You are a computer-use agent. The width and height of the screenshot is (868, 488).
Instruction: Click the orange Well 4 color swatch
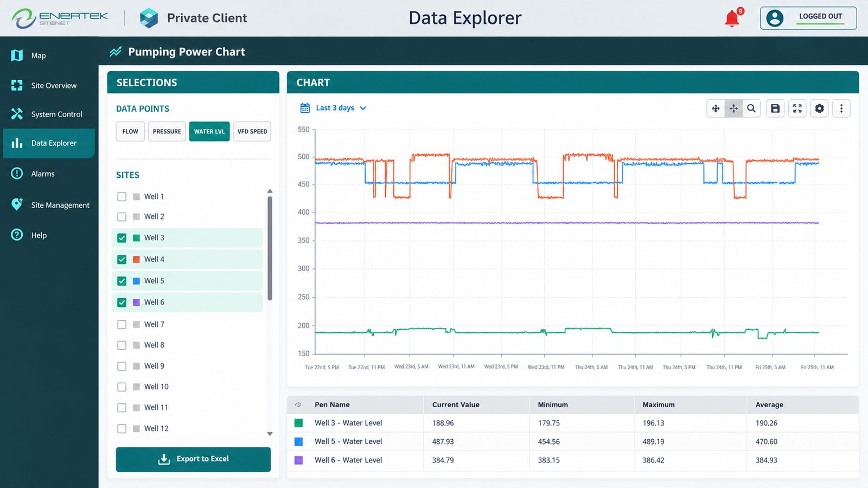[137, 260]
